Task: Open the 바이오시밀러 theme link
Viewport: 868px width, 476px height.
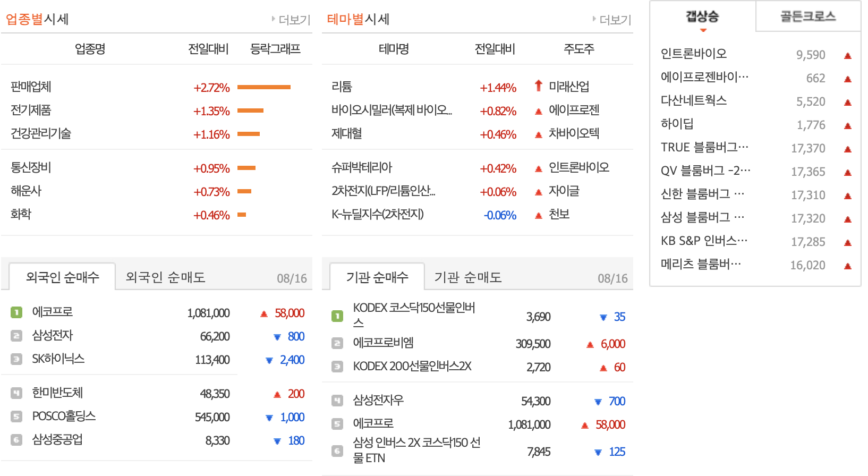Action: (x=392, y=110)
